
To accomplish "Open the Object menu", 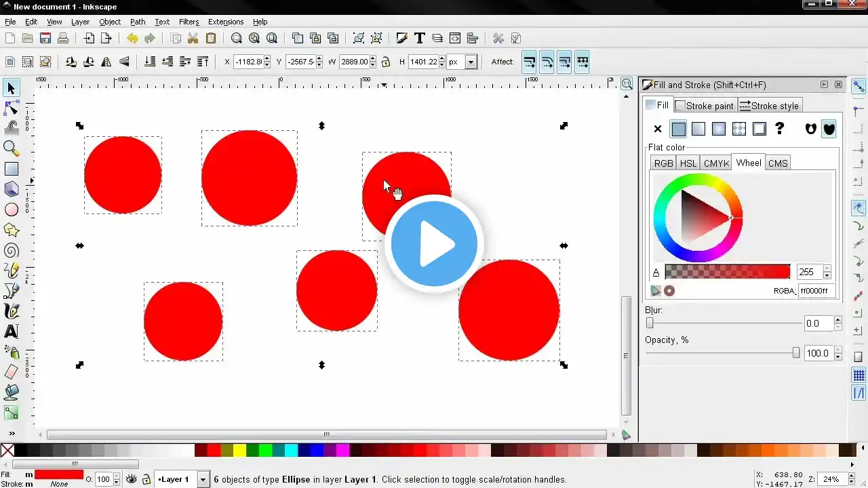I will coord(110,22).
